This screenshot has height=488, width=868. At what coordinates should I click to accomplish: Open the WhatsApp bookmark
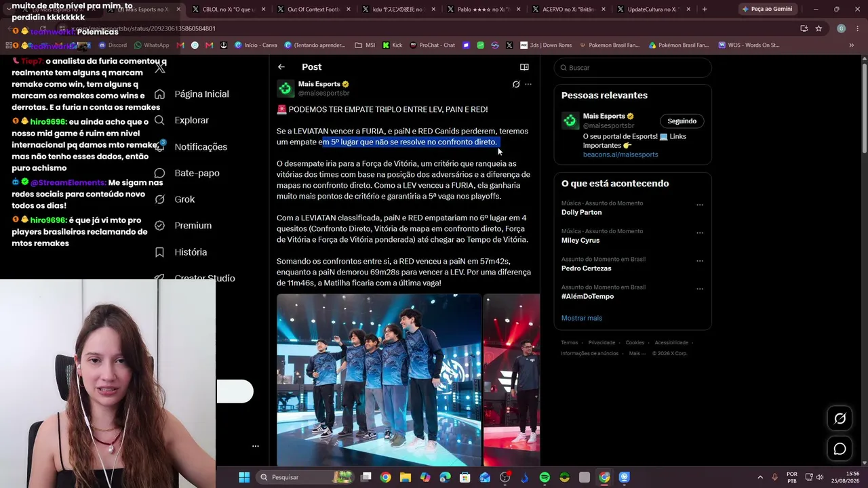coord(152,45)
